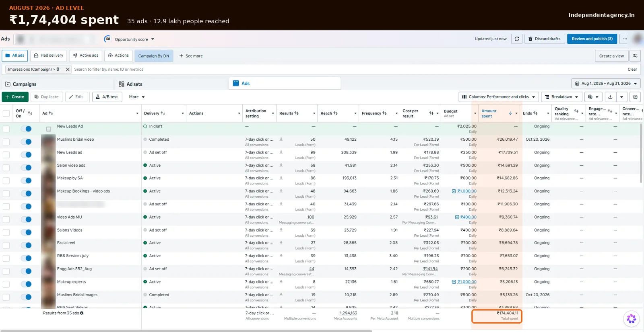Sort by the Amount spent arrow icon
This screenshot has height=332, width=644.
tap(510, 113)
